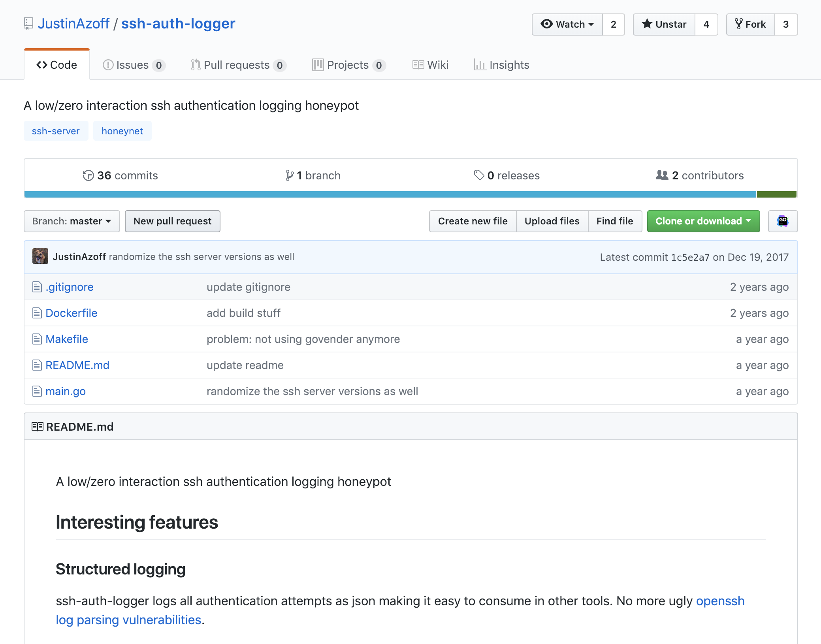
Task: Click the blue Go language bar segment
Action: coord(390,194)
